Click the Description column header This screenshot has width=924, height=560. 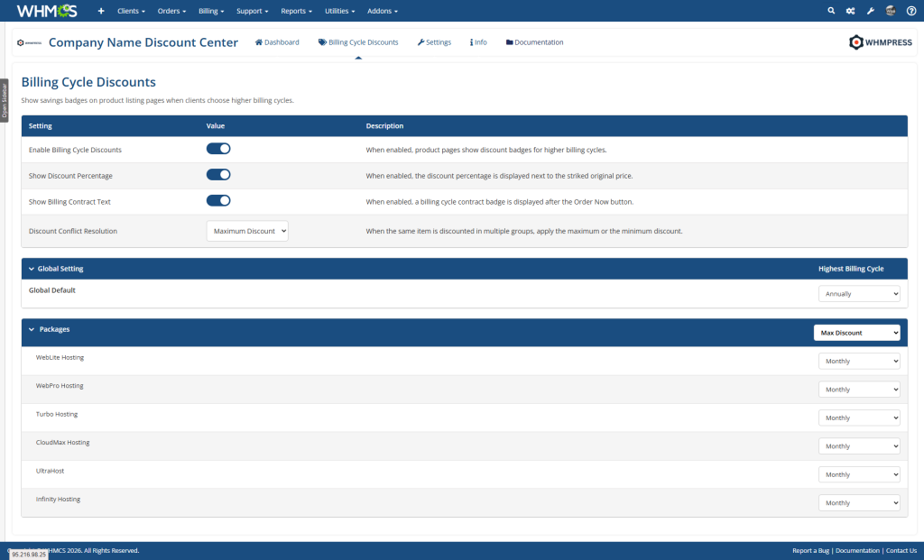384,126
